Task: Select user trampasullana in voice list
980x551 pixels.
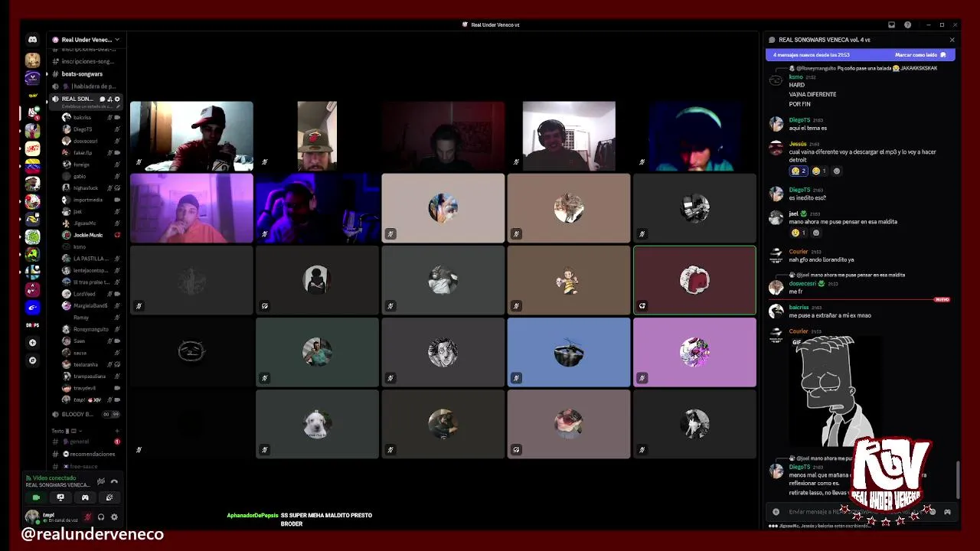Action: (90, 376)
